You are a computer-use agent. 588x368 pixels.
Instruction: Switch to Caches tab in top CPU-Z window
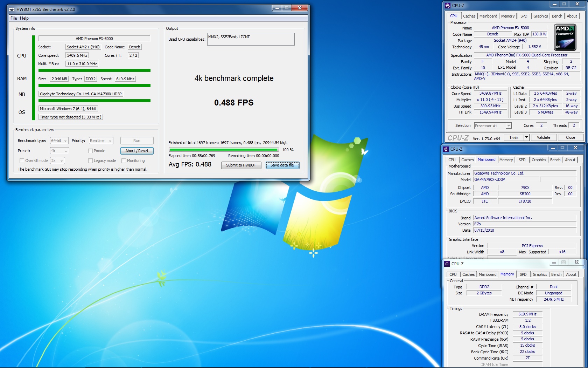469,16
